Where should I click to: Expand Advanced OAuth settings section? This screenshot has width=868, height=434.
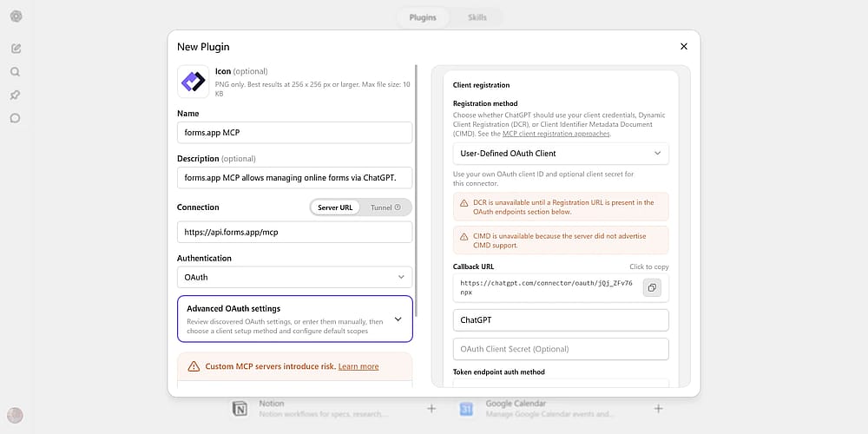295,319
